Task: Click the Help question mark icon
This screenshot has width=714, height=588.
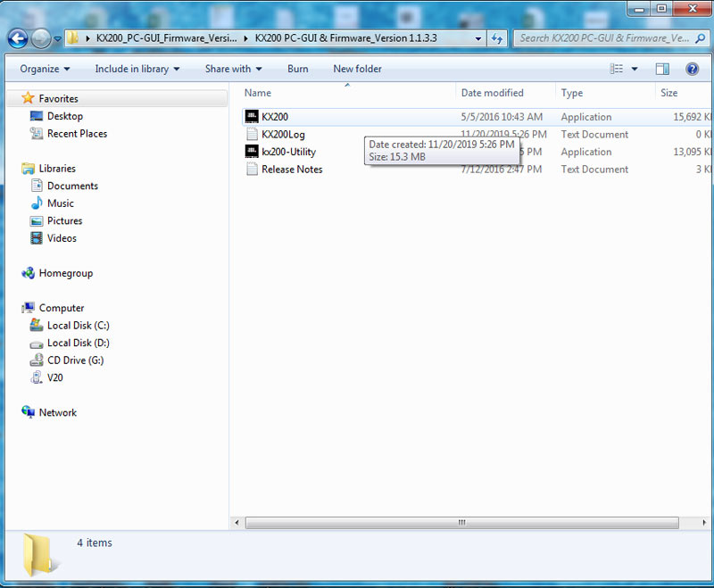Action: (692, 69)
